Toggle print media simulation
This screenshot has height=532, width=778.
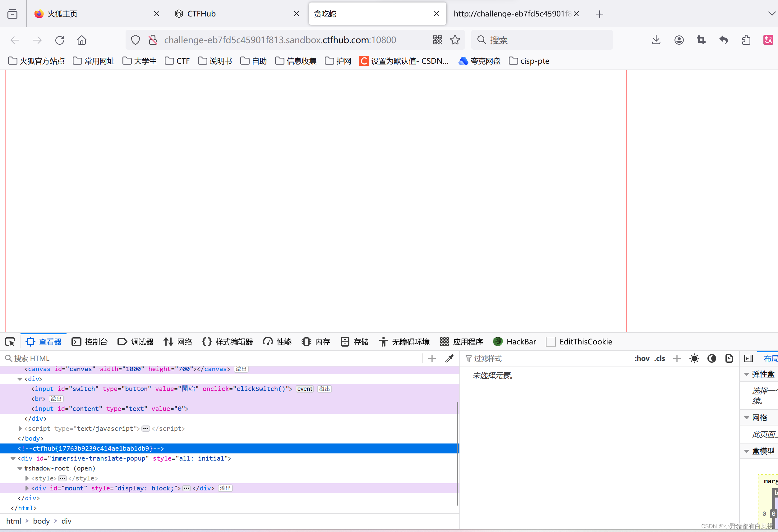point(729,358)
